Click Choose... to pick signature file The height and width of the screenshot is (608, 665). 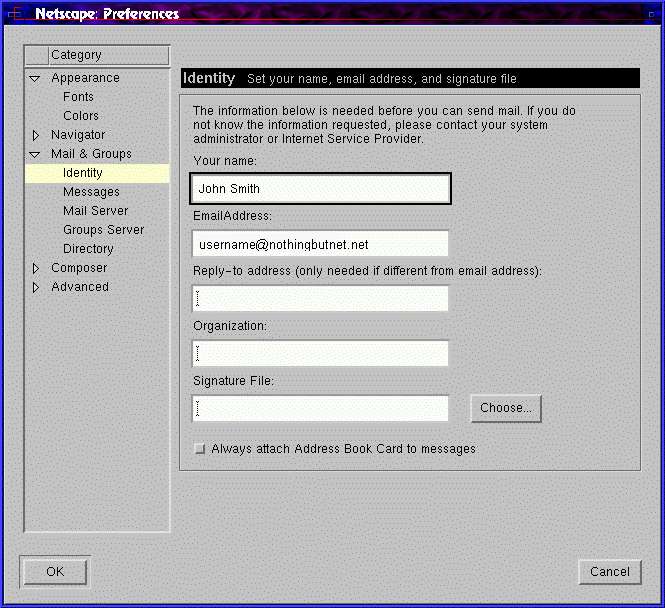coord(506,408)
